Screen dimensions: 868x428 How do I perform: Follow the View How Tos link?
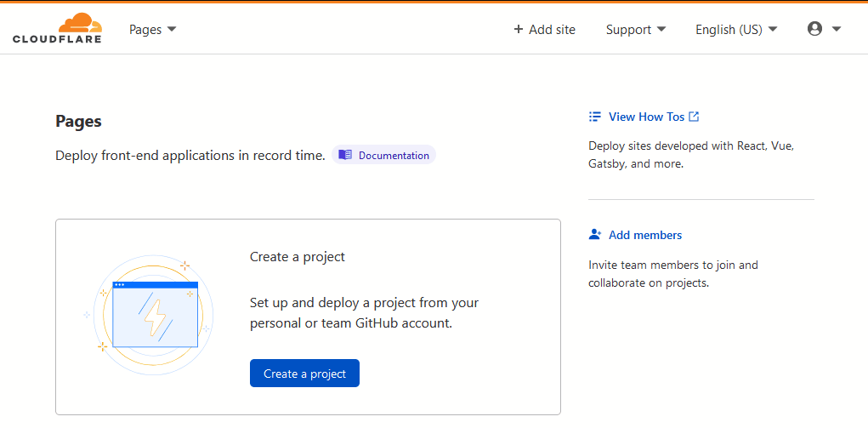tap(646, 117)
